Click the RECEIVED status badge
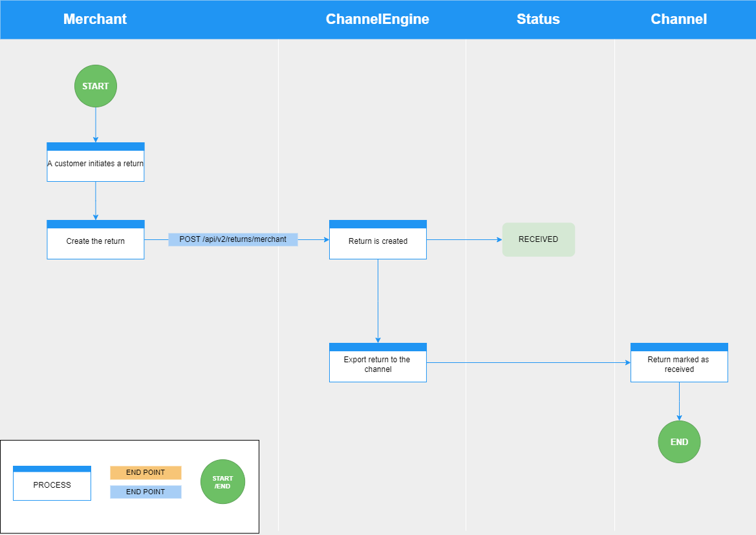The image size is (756, 535). [x=539, y=239]
